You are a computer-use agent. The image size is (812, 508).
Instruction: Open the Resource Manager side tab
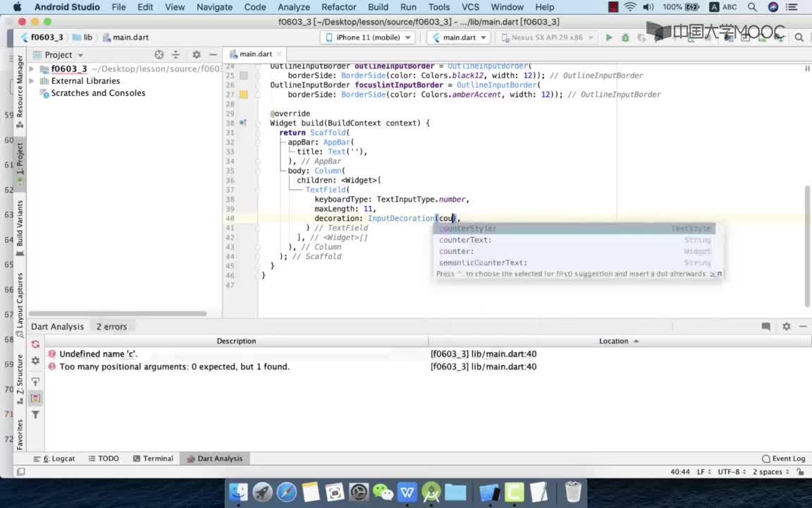(x=20, y=91)
